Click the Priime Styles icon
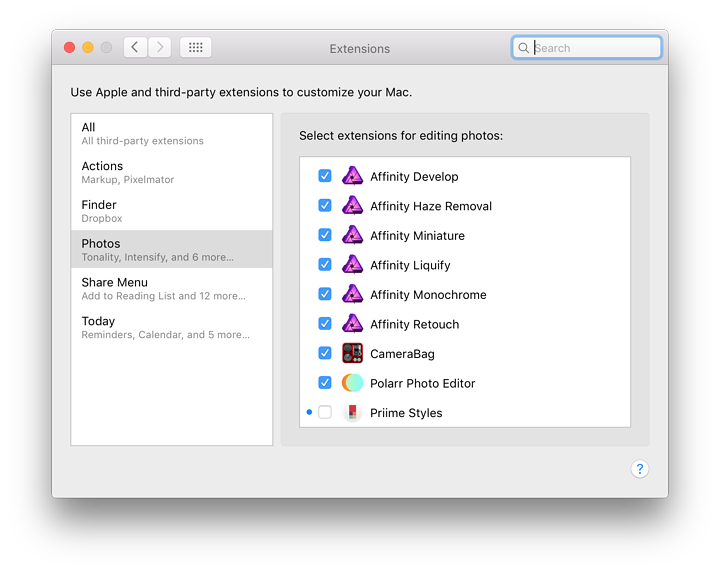 [x=352, y=412]
